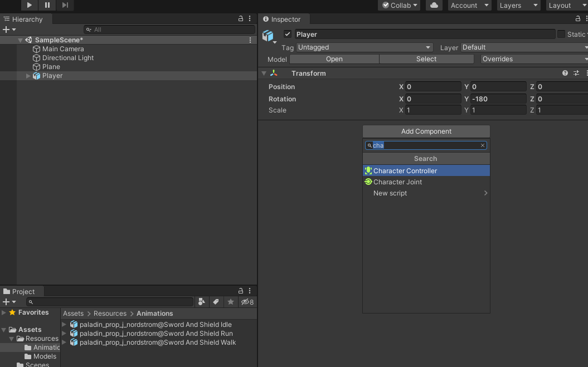Open the Transform help reference icon

pos(565,73)
